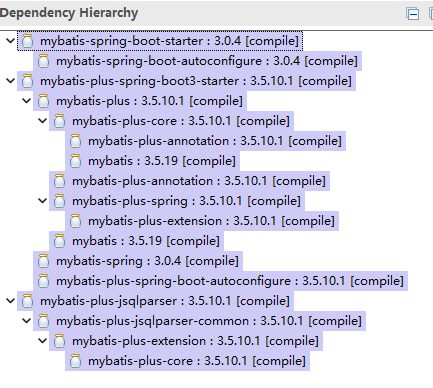Select row "mybatis-plus-spring-boot-autoconfigure : 3.5.10.1 [compile]"
The image size is (433, 388).
pos(220,281)
